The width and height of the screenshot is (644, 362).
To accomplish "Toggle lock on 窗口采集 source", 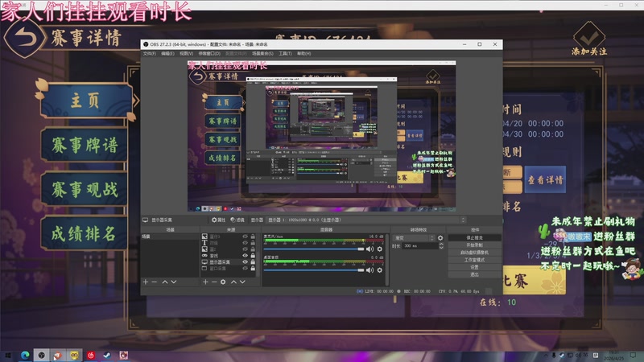I will (253, 269).
